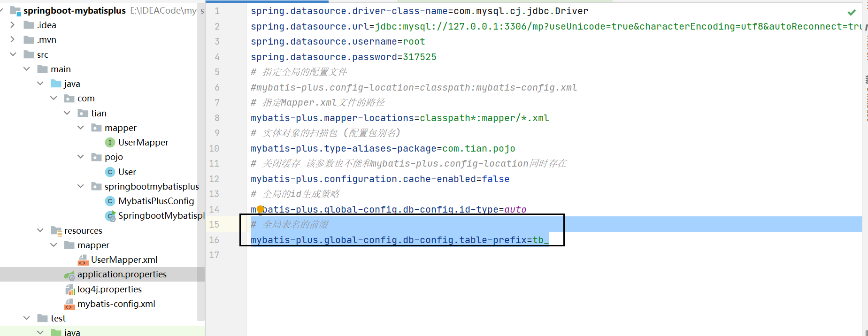Viewport: 868px width, 336px height.
Task: Click the username value root
Action: (x=414, y=41)
